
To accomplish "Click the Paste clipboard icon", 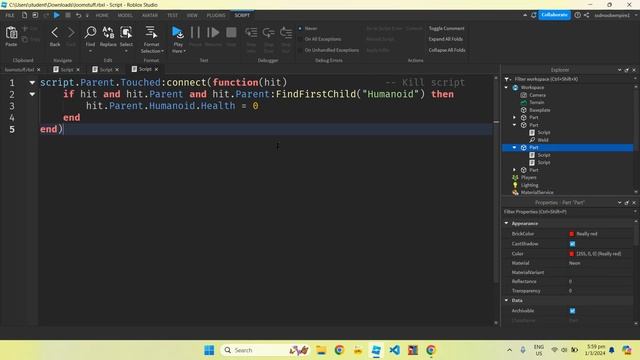I will [x=11, y=33].
